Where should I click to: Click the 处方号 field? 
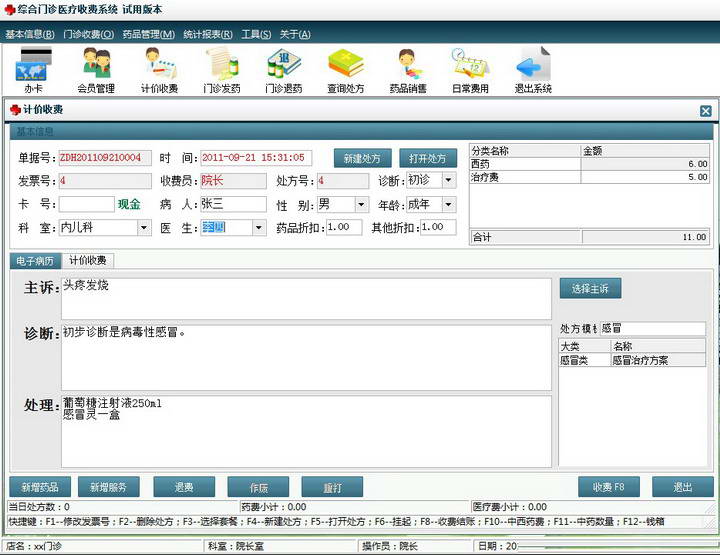pyautogui.click(x=343, y=181)
